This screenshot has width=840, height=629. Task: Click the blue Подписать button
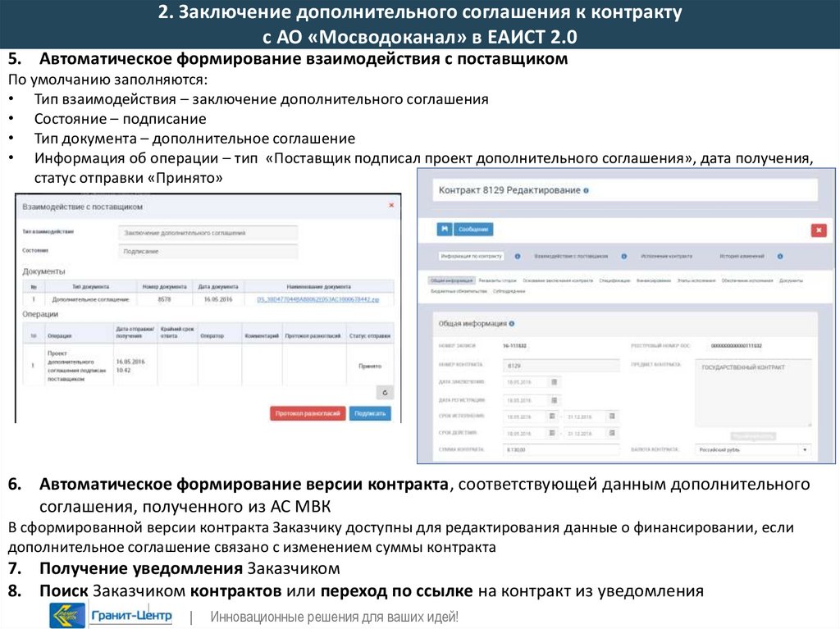370,413
